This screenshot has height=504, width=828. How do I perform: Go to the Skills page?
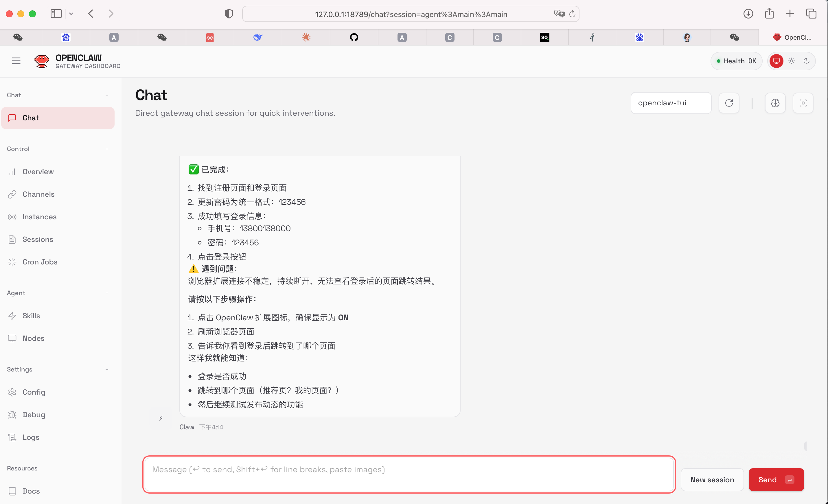click(31, 315)
